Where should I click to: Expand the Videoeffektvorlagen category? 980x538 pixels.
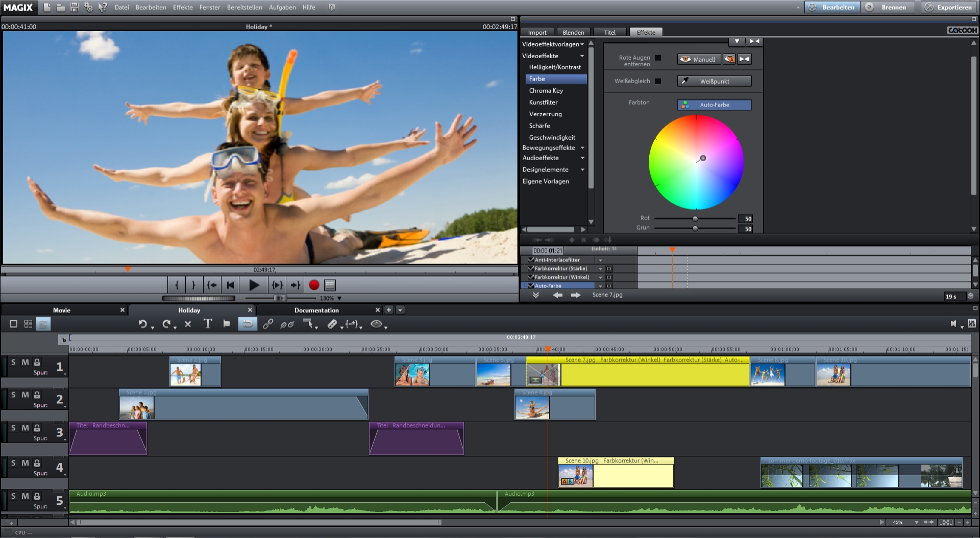click(582, 44)
